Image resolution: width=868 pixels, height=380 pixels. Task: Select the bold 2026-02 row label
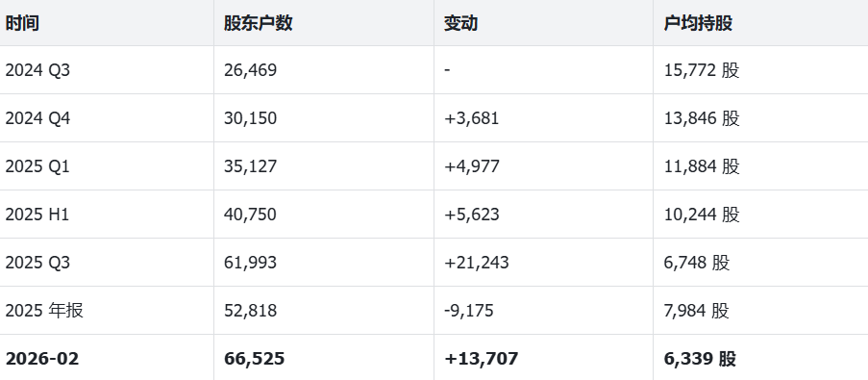42,359
